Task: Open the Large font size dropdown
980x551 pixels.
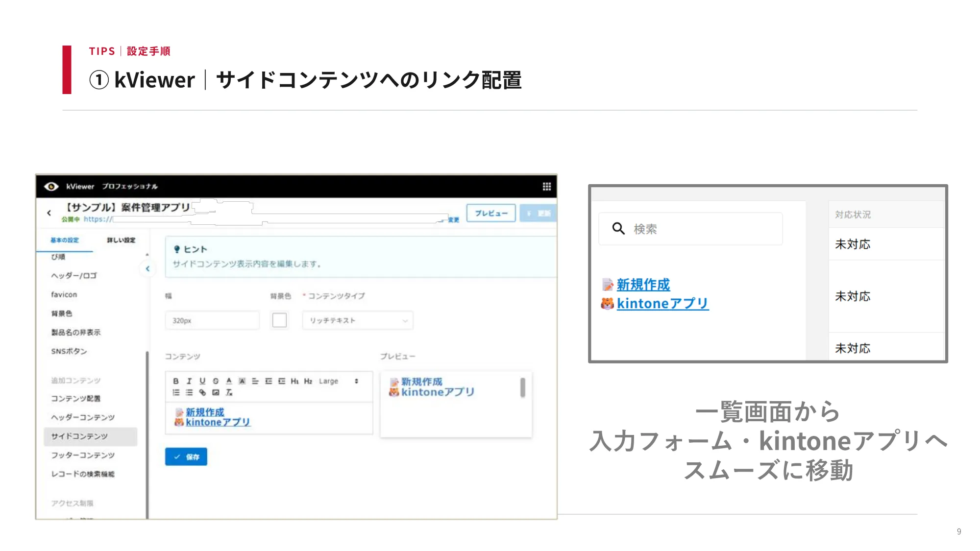Action: click(x=339, y=381)
